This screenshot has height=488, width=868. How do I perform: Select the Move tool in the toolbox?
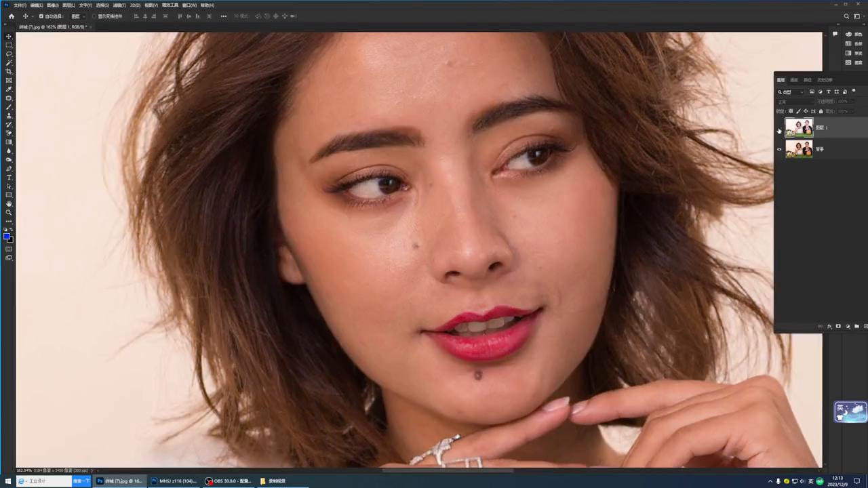(9, 36)
